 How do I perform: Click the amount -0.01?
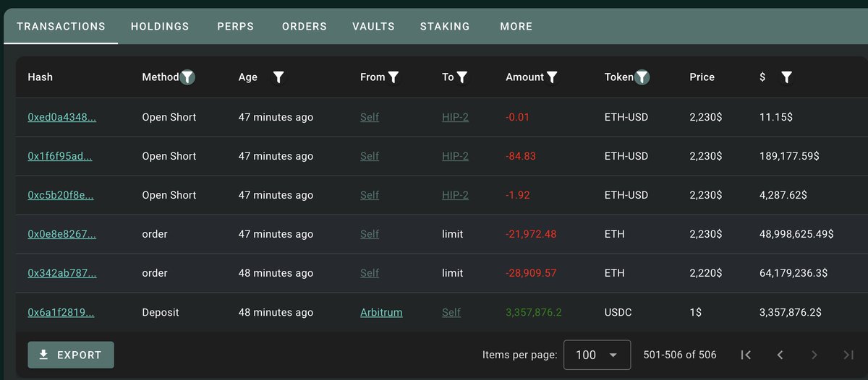(518, 117)
